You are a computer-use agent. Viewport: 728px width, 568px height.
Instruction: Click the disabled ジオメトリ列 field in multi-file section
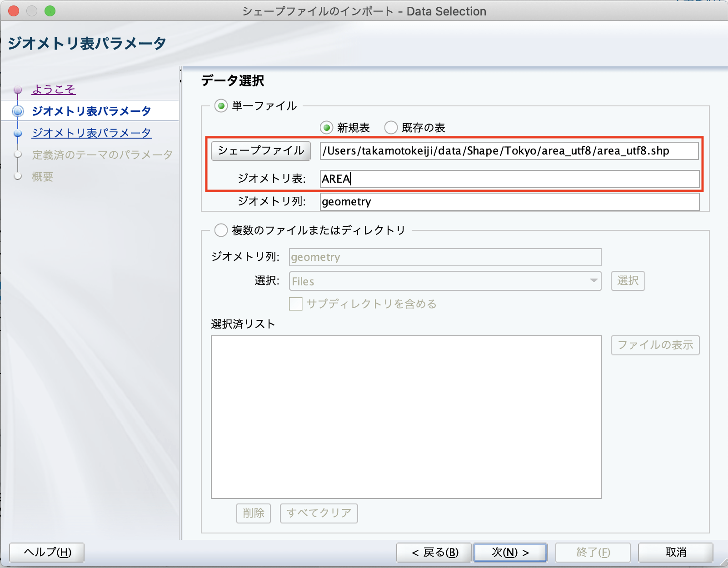point(445,257)
